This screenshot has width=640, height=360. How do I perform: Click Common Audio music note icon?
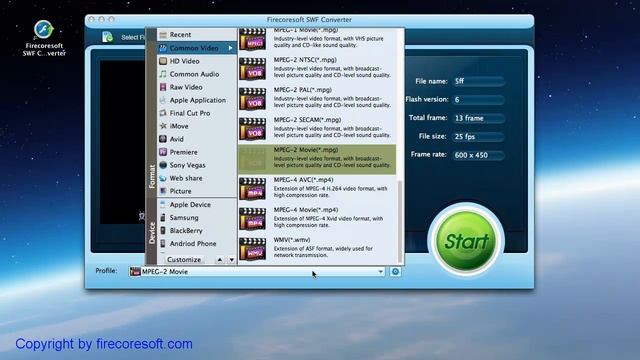coord(163,74)
